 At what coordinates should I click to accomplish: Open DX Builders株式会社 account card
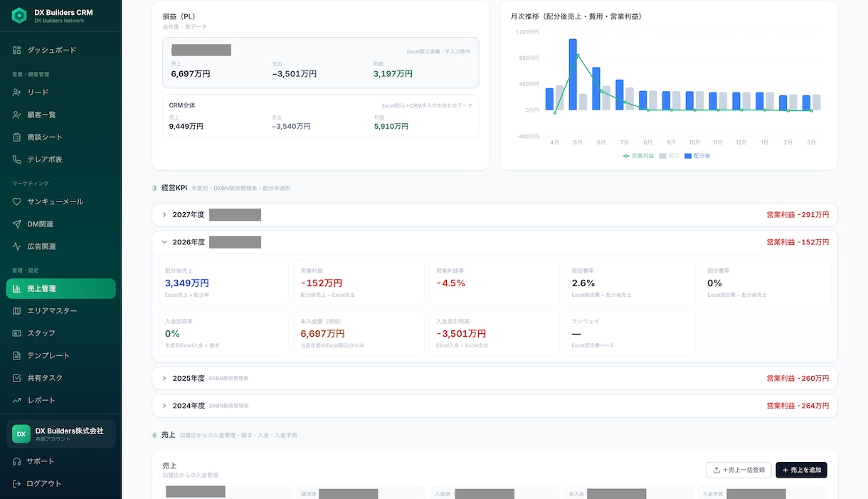(60, 434)
